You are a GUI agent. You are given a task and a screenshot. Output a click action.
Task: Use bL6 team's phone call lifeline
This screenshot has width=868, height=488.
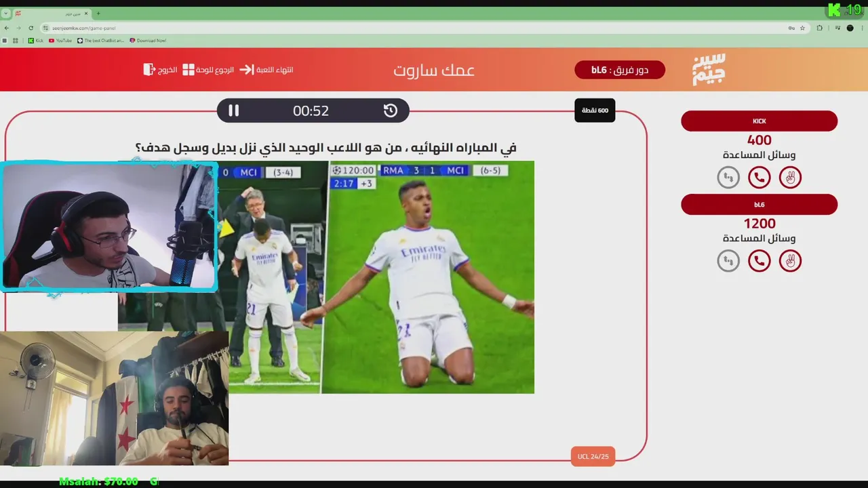pos(759,261)
